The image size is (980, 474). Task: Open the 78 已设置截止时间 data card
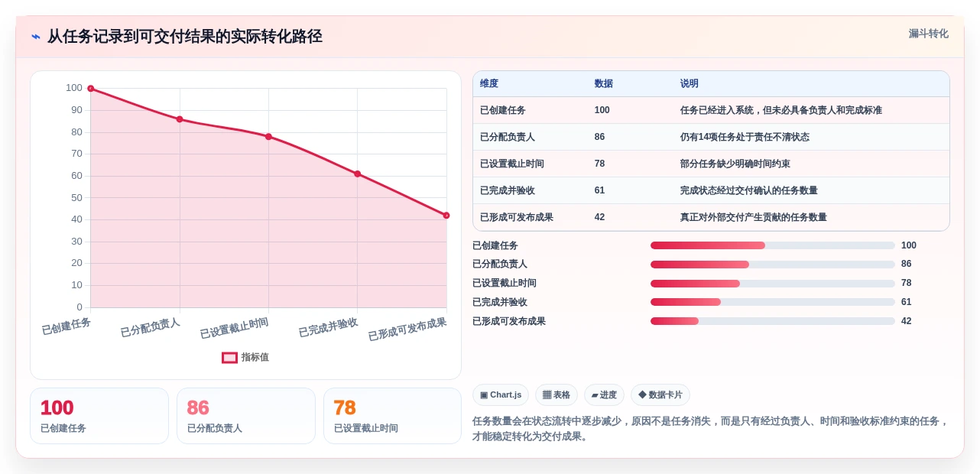(x=393, y=416)
